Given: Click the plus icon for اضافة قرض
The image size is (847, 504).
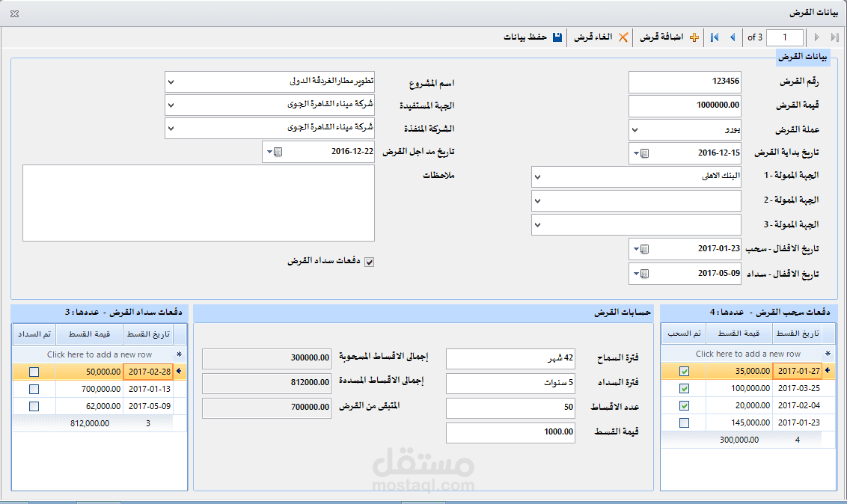Looking at the screenshot, I should pyautogui.click(x=693, y=37).
